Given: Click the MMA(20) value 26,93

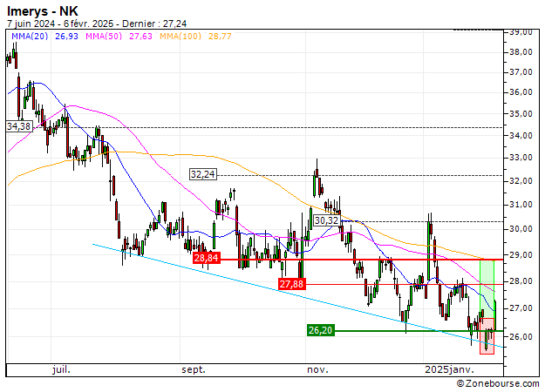Looking at the screenshot, I should pos(66,36).
